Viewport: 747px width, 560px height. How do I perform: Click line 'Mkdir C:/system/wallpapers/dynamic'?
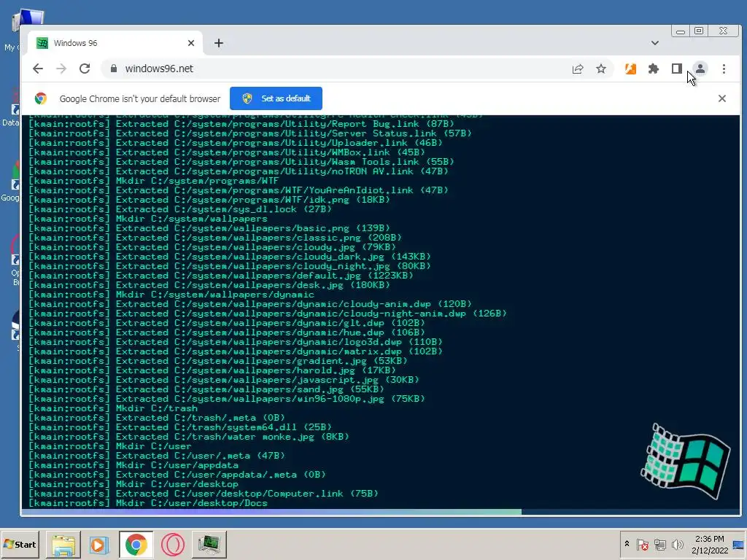[171, 295]
